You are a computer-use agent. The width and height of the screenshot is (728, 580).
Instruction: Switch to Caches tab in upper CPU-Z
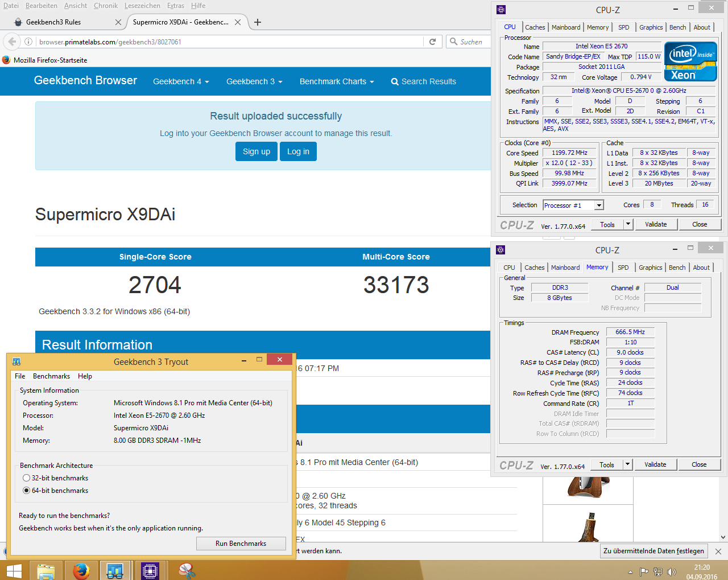[535, 27]
